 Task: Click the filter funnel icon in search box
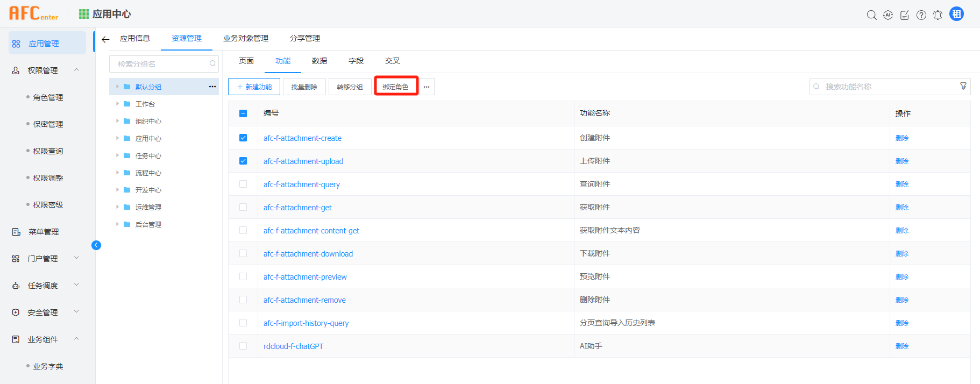pyautogui.click(x=963, y=86)
